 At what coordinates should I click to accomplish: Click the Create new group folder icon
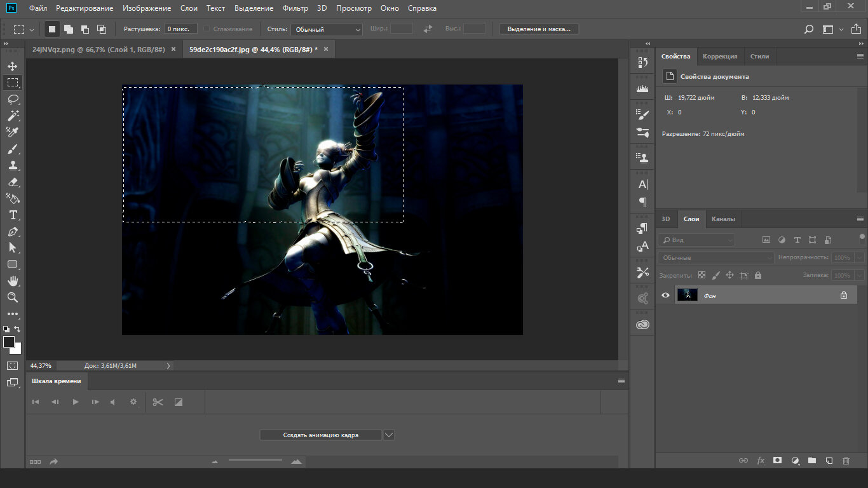[811, 460]
